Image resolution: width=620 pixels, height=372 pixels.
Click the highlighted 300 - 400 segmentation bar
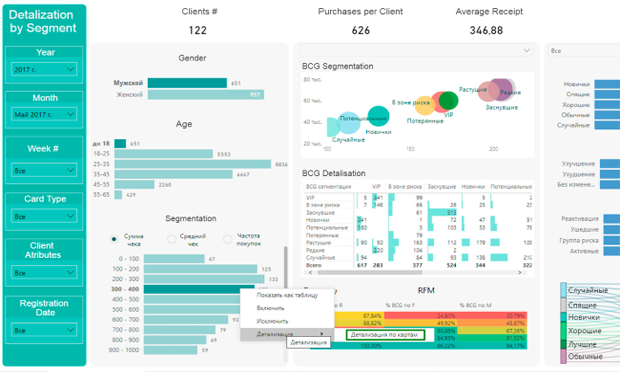tap(199, 289)
